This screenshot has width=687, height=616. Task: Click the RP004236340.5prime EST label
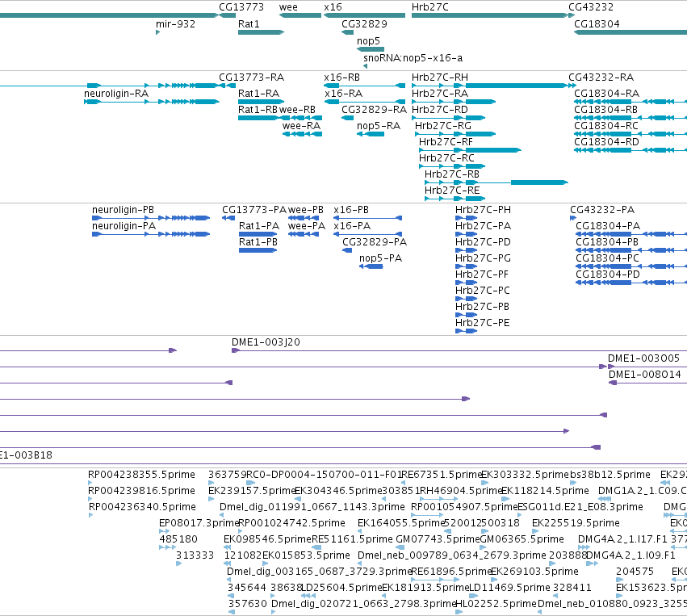click(x=142, y=507)
